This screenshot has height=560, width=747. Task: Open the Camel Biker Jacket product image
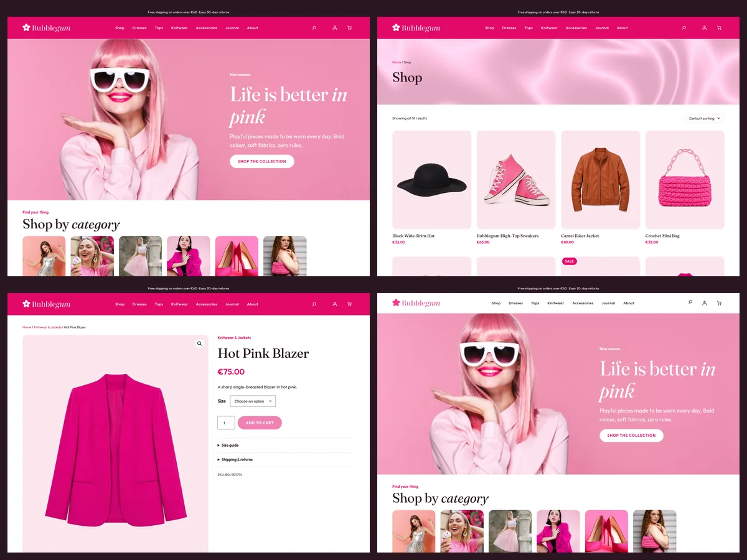point(601,180)
